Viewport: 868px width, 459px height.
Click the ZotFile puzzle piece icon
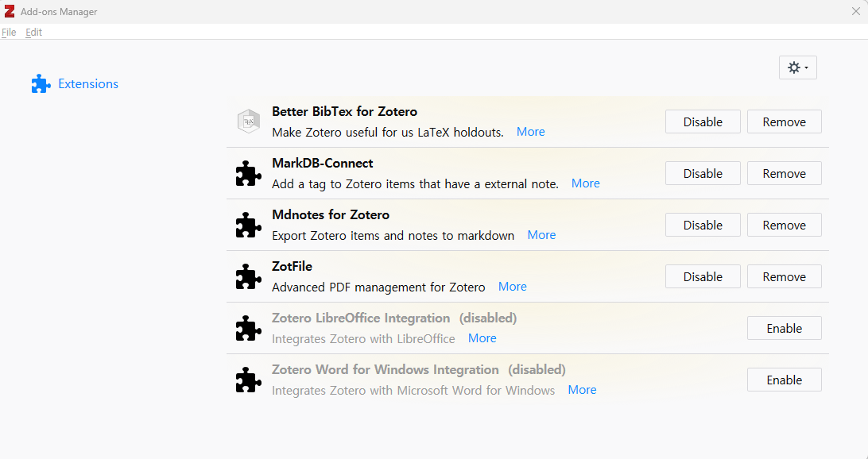click(249, 276)
